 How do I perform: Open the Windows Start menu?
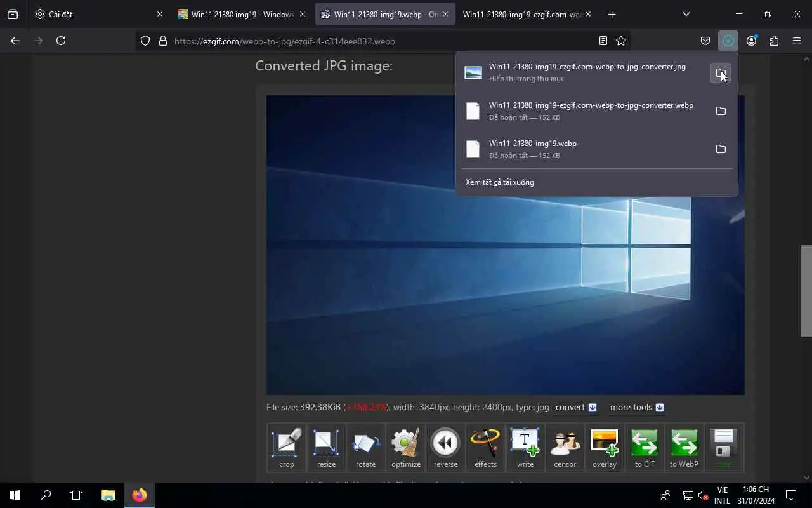15,495
